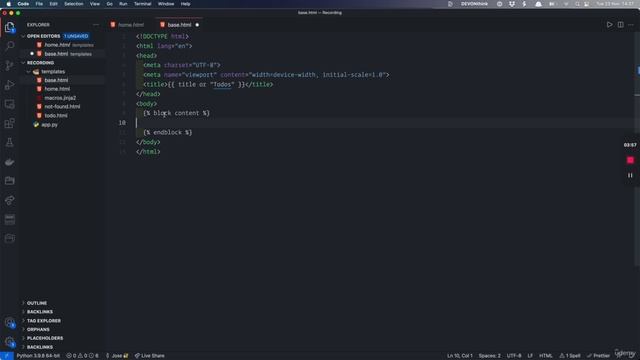Open the Search view in the activity bar
The height and width of the screenshot is (360, 640).
point(9,46)
